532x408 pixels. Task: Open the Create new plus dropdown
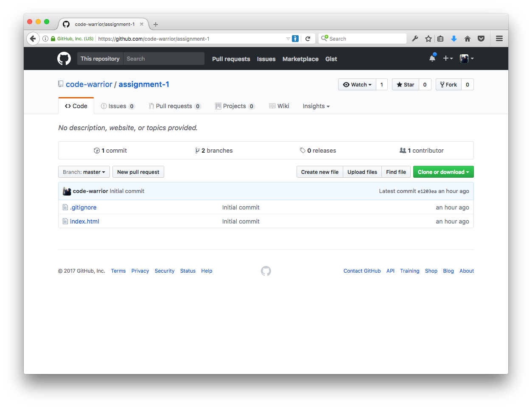[x=448, y=59]
